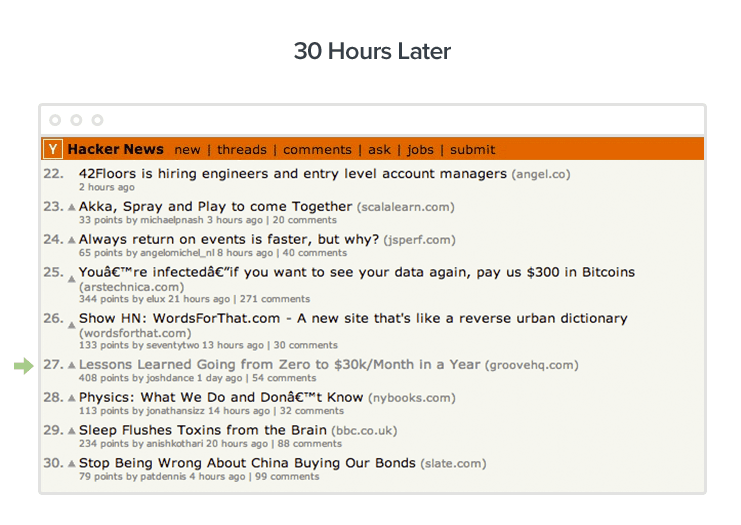Open the threads page
The image size is (741, 525).
(x=241, y=150)
